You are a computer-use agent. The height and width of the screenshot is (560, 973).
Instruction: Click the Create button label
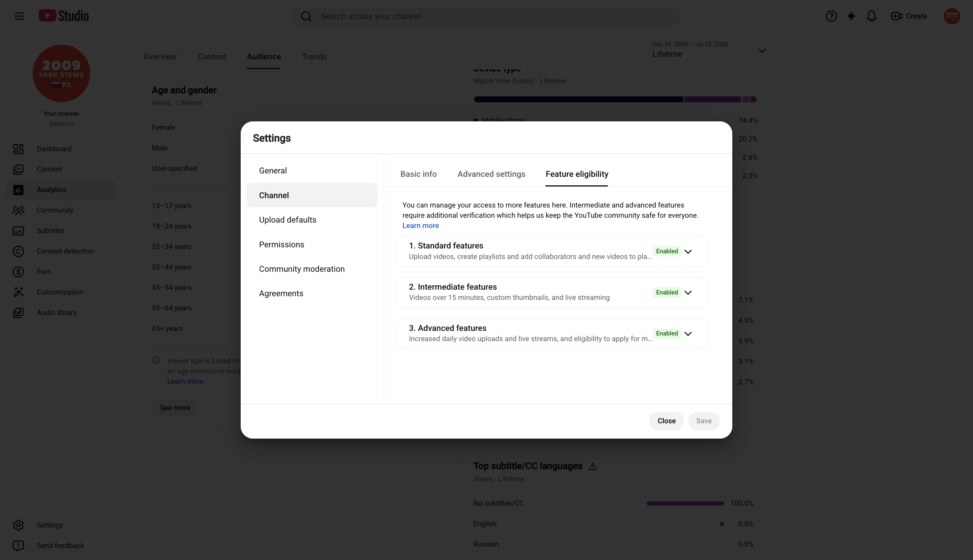(x=916, y=16)
